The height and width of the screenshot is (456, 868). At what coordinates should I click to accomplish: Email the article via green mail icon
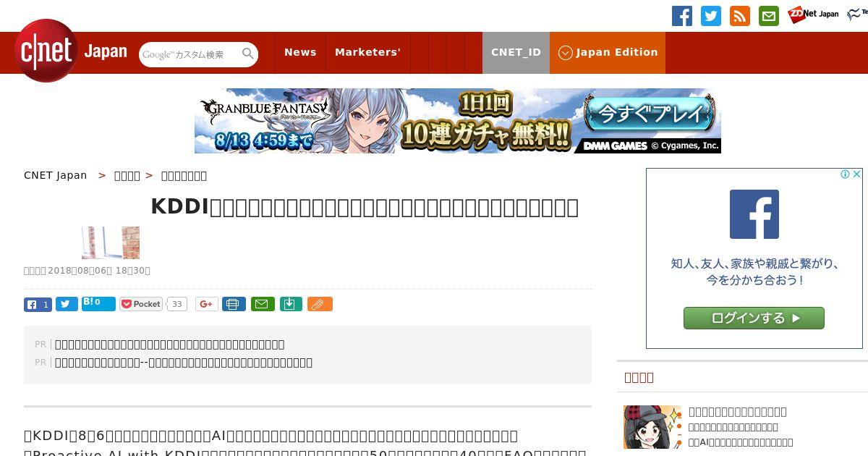tap(263, 304)
